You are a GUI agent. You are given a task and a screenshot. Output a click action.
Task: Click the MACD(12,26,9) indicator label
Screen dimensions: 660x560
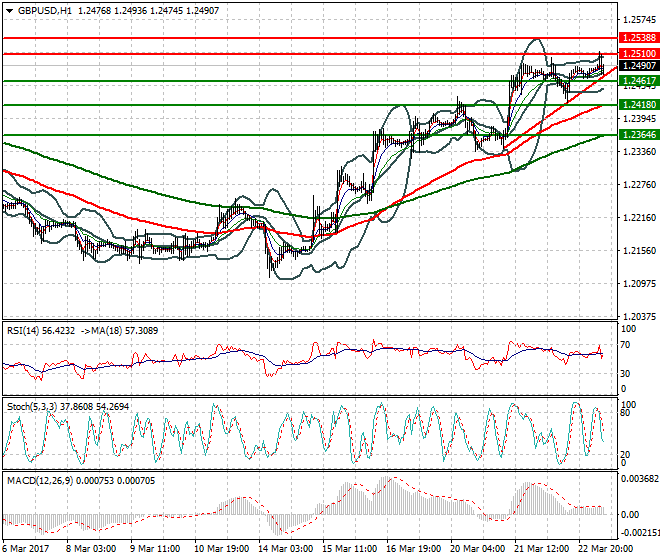40,481
